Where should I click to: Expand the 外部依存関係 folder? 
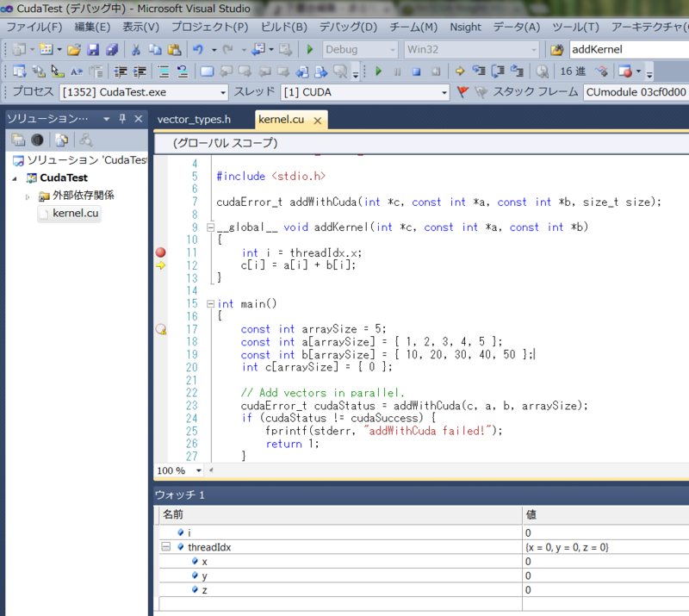tap(26, 196)
